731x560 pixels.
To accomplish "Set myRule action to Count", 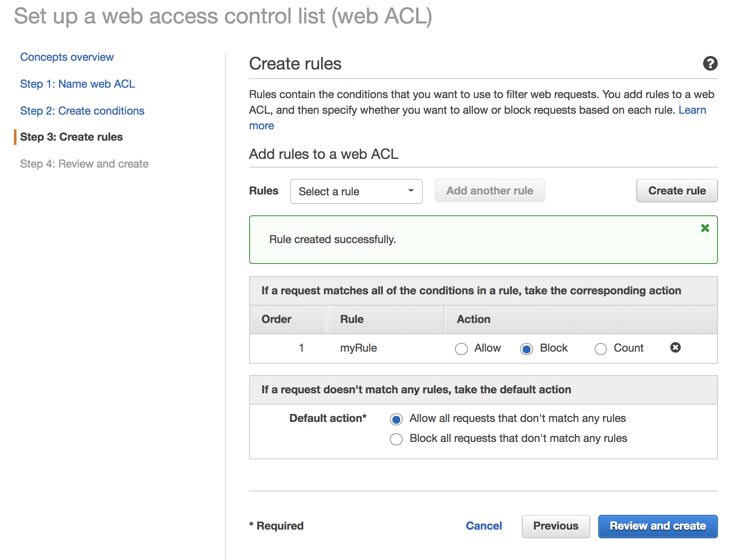I will click(x=601, y=349).
